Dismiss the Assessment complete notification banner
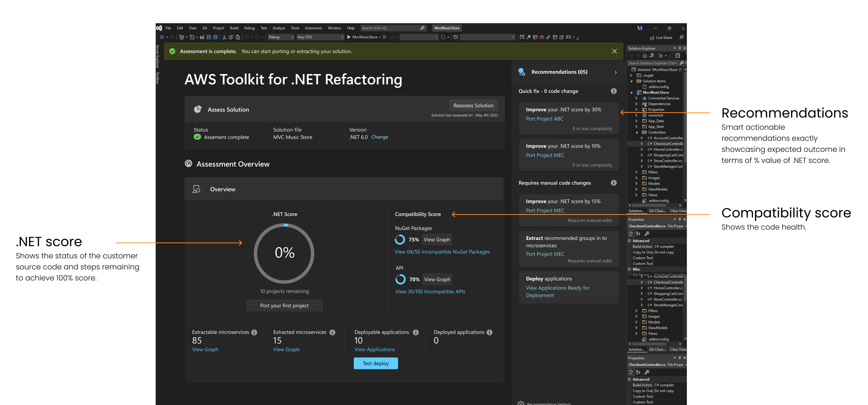Screen dimensions: 868x405 (614, 51)
